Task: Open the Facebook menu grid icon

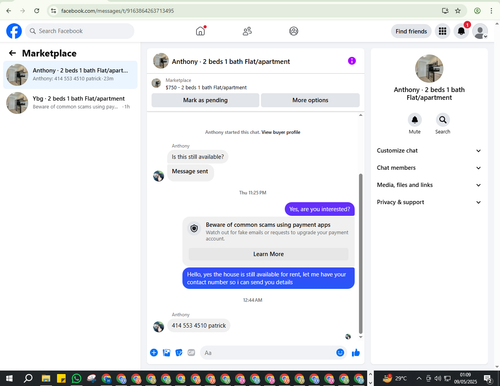Action: pyautogui.click(x=442, y=31)
